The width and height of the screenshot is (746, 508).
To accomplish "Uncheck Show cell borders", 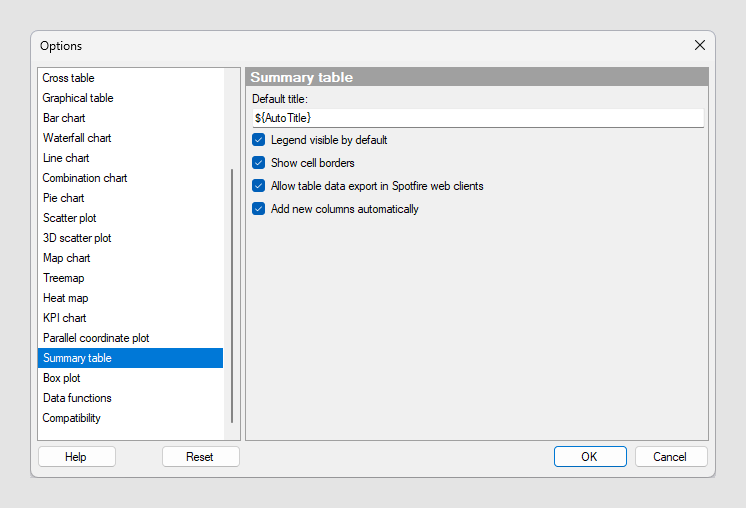I will (x=258, y=163).
